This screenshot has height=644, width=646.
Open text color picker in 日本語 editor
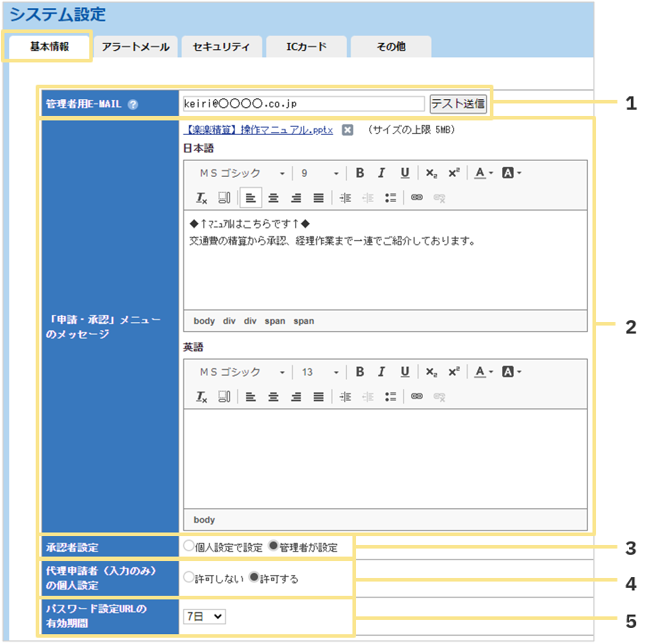point(483,173)
